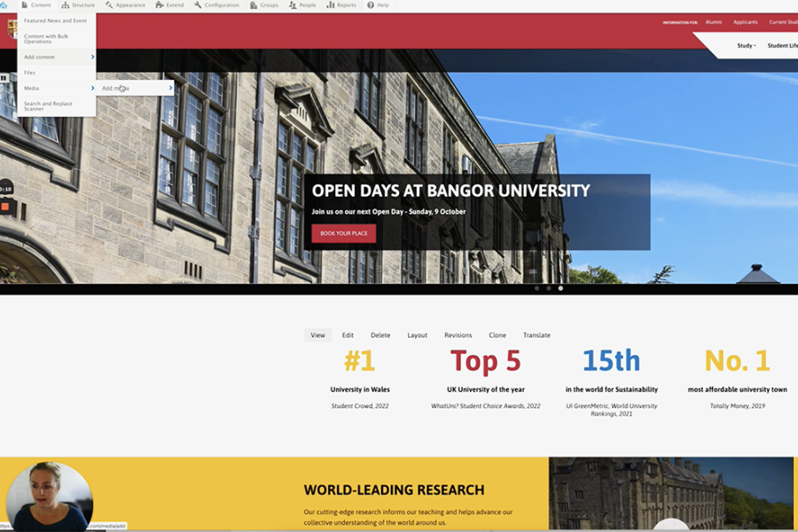
Task: Click 'most affordable university town' caption
Action: point(737,389)
